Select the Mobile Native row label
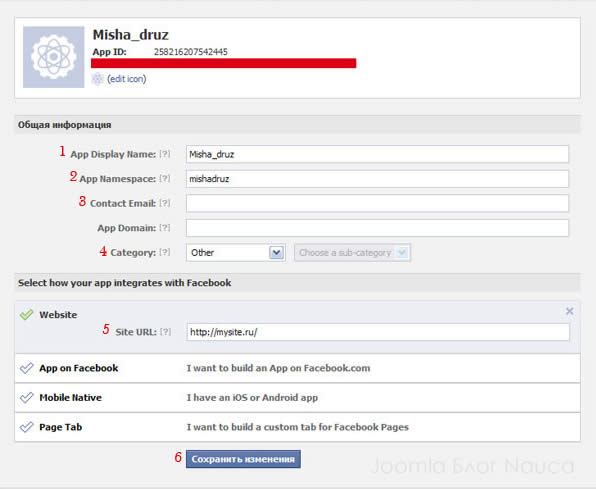Viewport: 596px width, 489px height. coord(71,398)
